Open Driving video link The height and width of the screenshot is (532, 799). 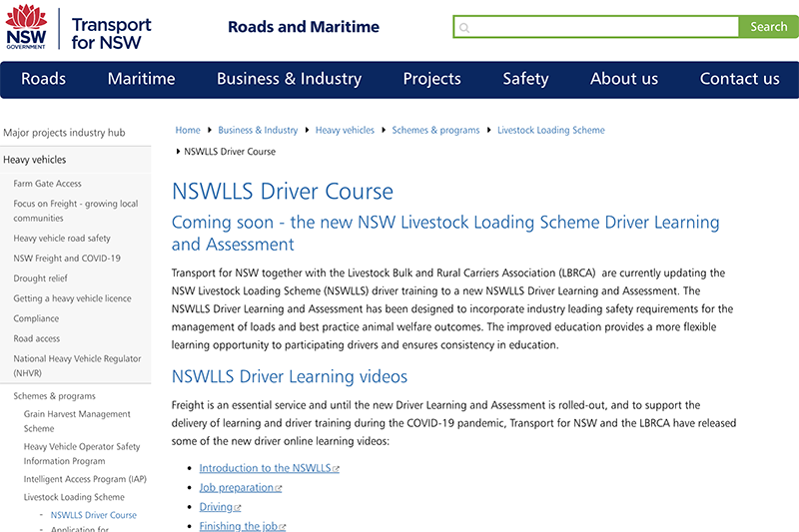[216, 507]
